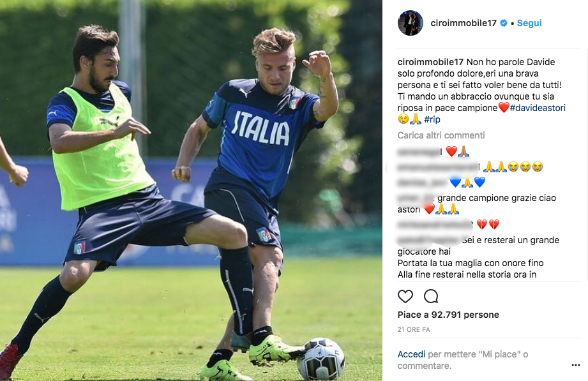Image resolution: width=588 pixels, height=381 pixels.
Task: Open the three-dot more options menu
Action: tap(576, 365)
